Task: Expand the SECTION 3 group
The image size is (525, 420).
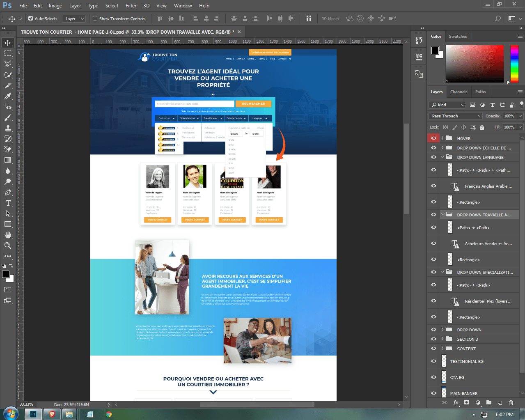Action: (442, 339)
